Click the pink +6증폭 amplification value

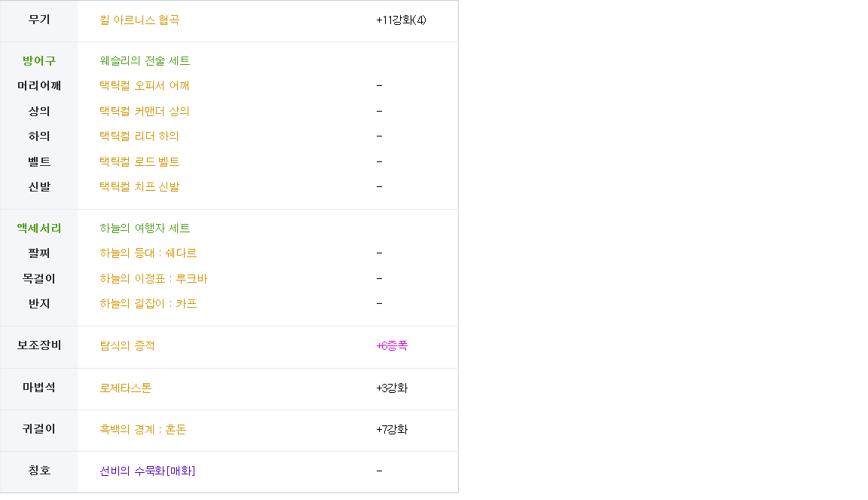point(392,346)
